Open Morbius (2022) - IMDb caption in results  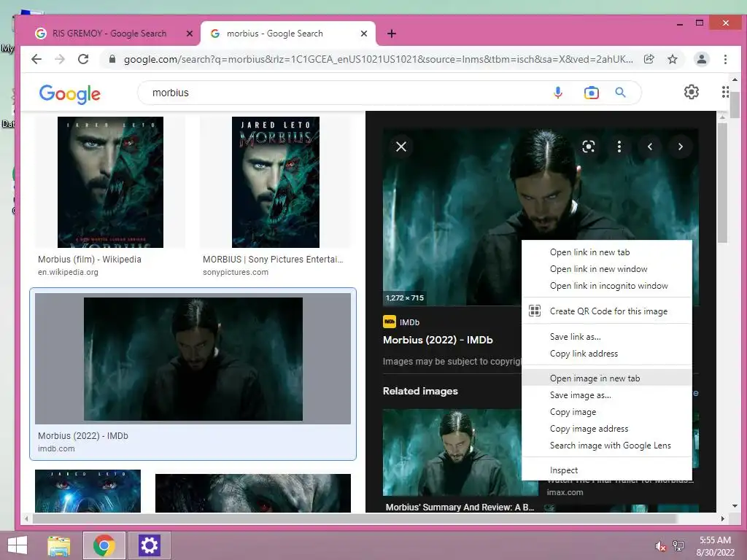point(83,436)
